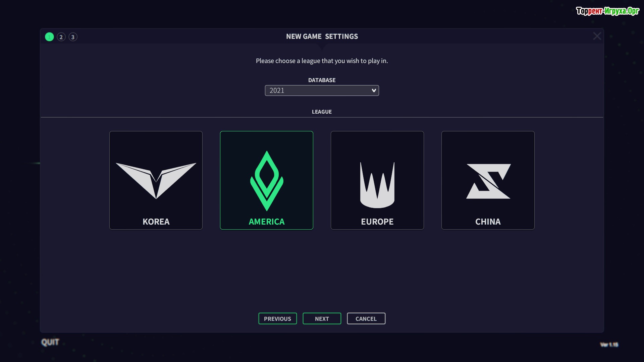Image resolution: width=644 pixels, height=362 pixels.
Task: Open the Database 2021 dropdown
Action: [x=322, y=90]
